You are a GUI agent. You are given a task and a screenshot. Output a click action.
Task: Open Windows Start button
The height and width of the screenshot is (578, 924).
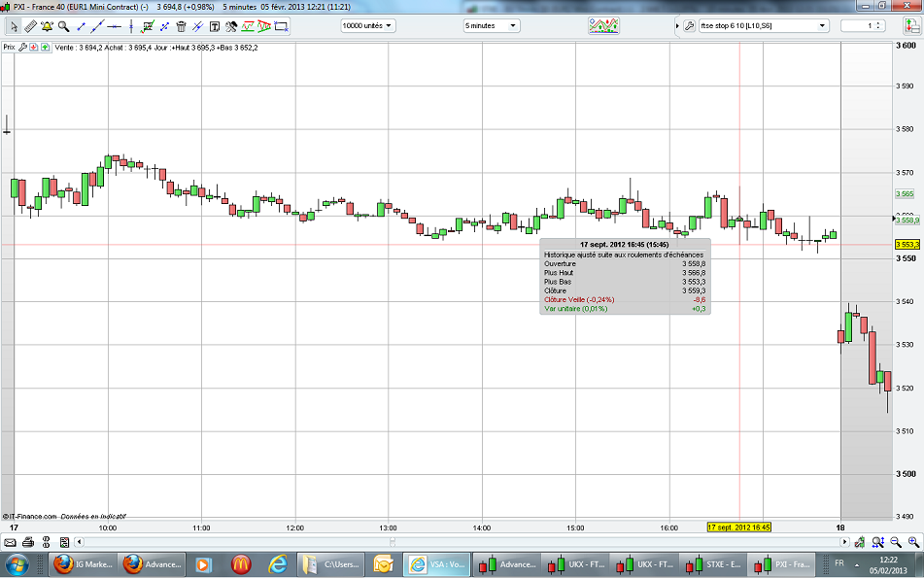tap(17, 564)
